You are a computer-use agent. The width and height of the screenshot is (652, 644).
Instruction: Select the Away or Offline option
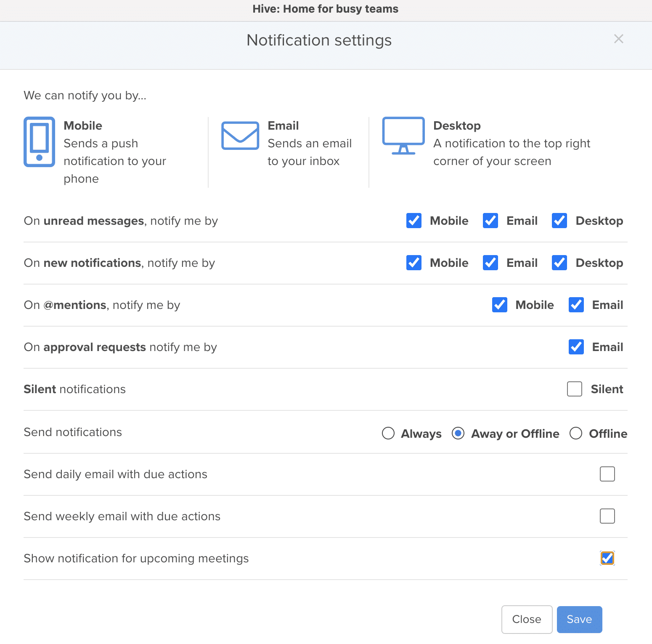[458, 433]
